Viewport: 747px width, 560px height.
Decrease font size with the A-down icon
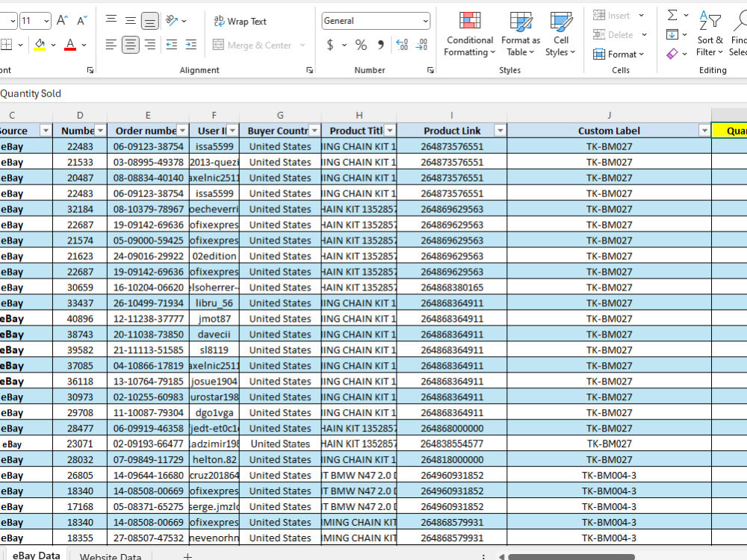(x=82, y=20)
